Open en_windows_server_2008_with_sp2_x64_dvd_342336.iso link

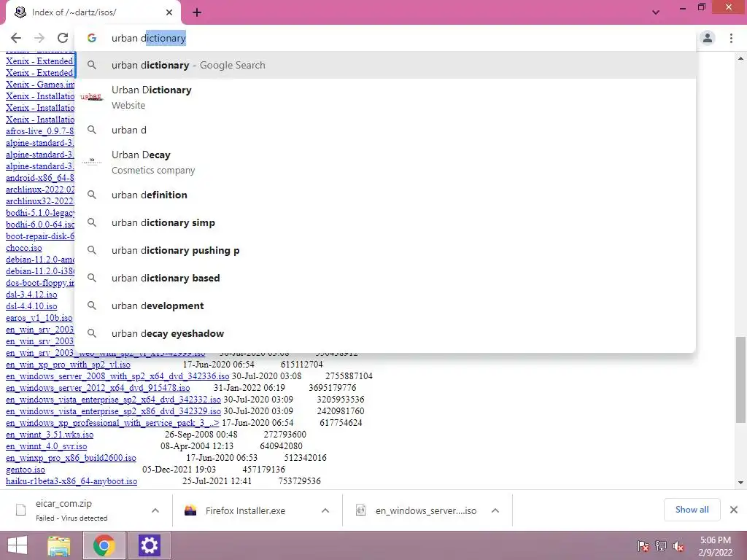coord(117,376)
